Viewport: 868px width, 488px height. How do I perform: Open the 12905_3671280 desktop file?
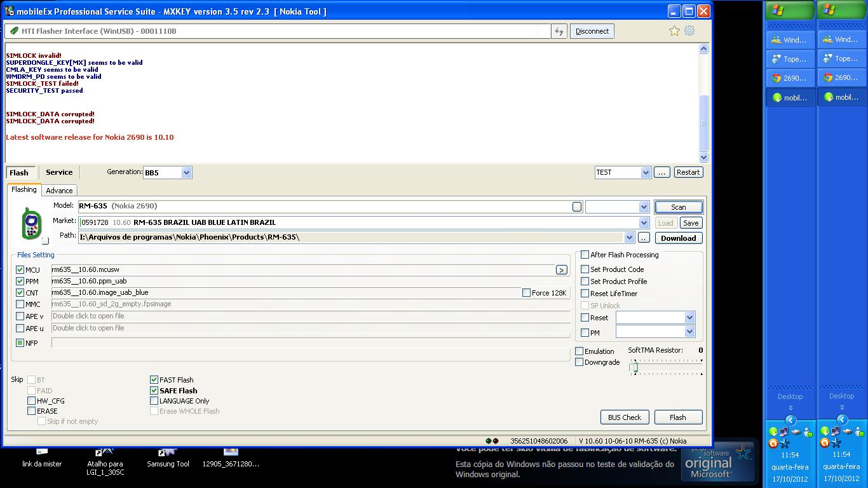click(x=231, y=457)
